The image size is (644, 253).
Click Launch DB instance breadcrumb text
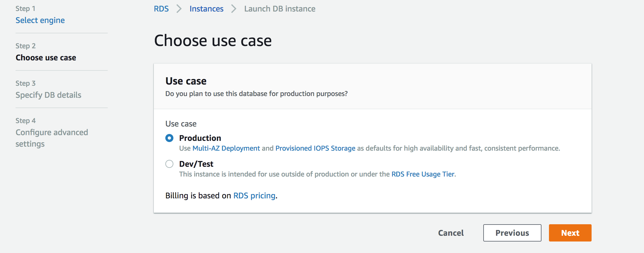coord(280,9)
